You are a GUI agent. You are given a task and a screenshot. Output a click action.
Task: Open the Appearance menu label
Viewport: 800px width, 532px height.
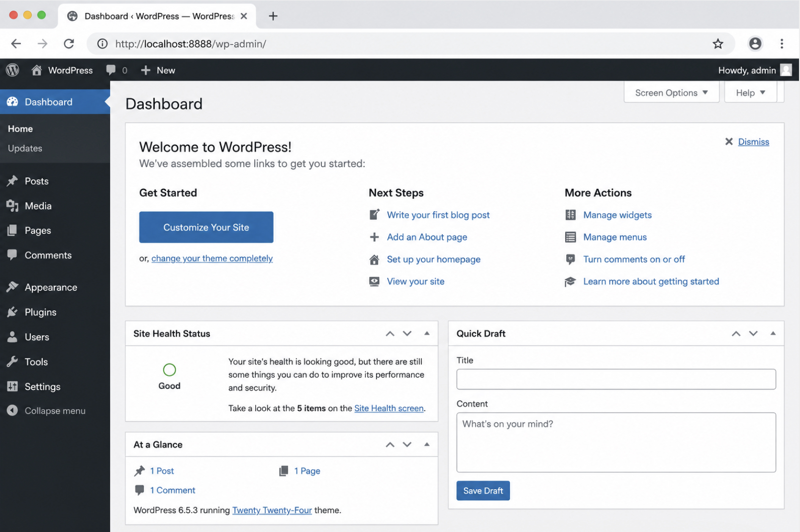(x=51, y=287)
